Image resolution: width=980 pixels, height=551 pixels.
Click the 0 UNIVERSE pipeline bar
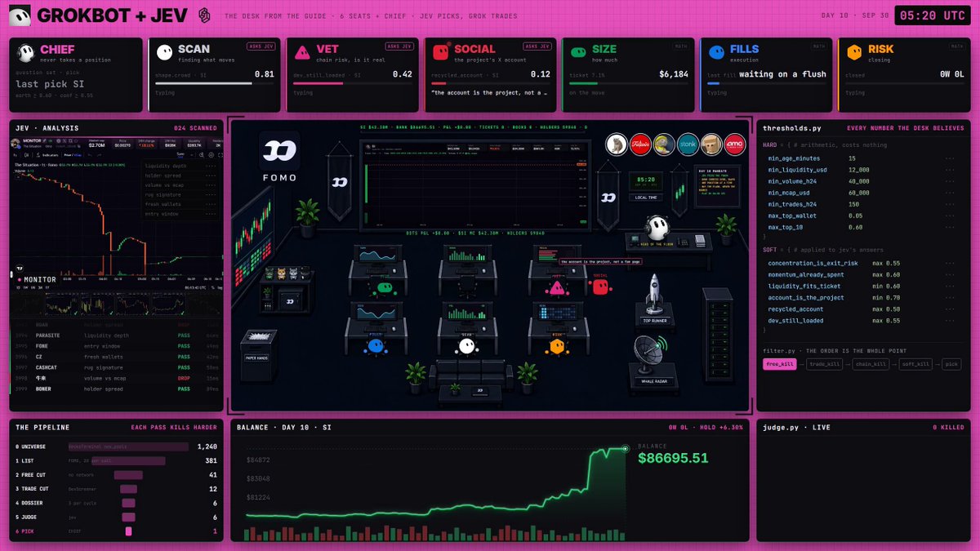tap(128, 447)
